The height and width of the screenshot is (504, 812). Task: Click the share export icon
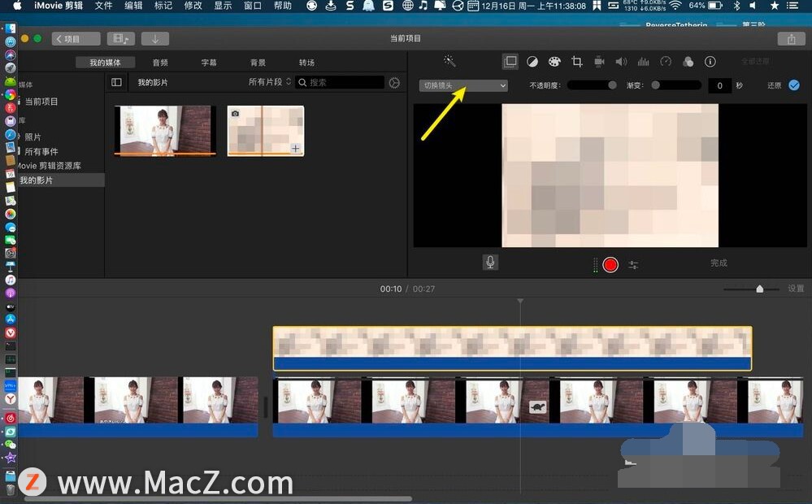(x=791, y=39)
